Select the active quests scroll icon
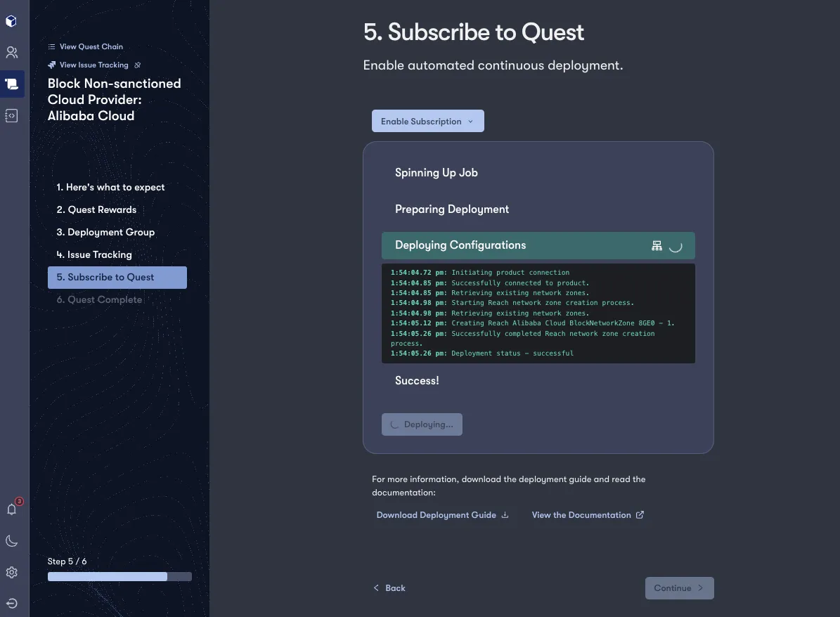This screenshot has width=840, height=617. 11,84
